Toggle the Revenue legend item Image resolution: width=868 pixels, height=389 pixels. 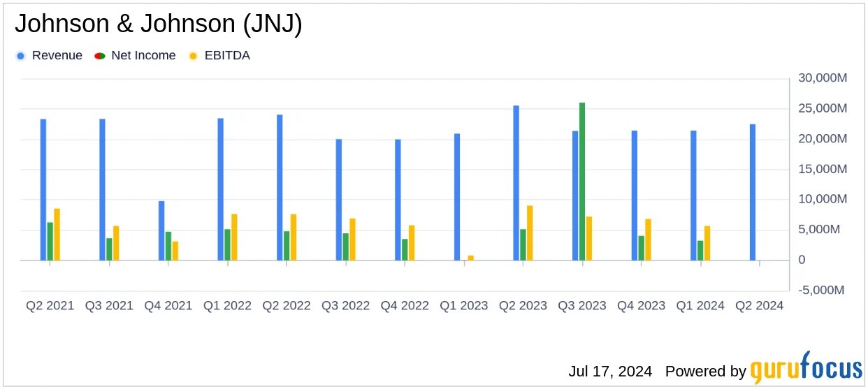49,55
